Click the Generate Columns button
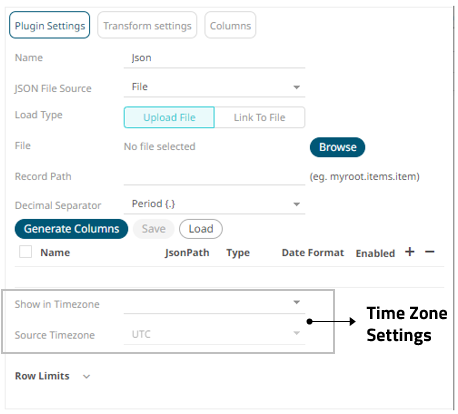 click(x=71, y=229)
